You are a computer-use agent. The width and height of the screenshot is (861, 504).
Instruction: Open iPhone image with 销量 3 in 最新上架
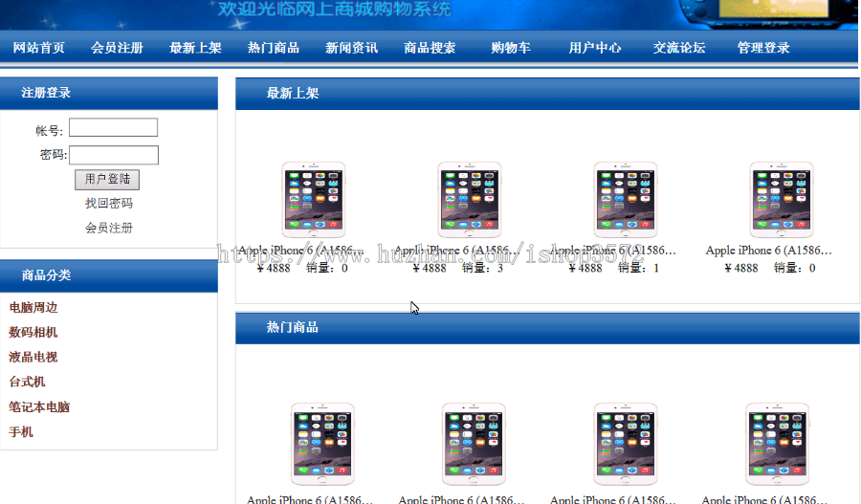[x=470, y=199]
